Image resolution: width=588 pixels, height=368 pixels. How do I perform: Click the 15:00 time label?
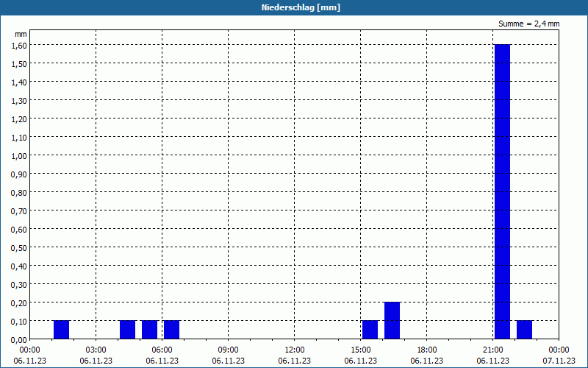[360, 350]
